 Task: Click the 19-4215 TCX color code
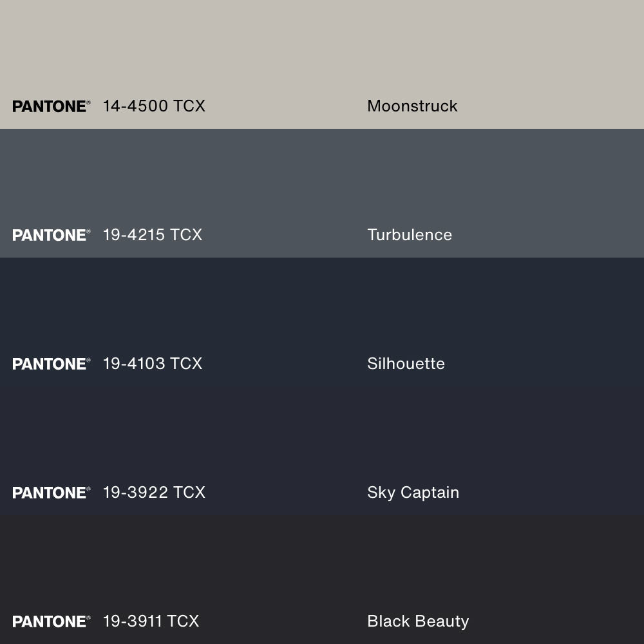[153, 235]
